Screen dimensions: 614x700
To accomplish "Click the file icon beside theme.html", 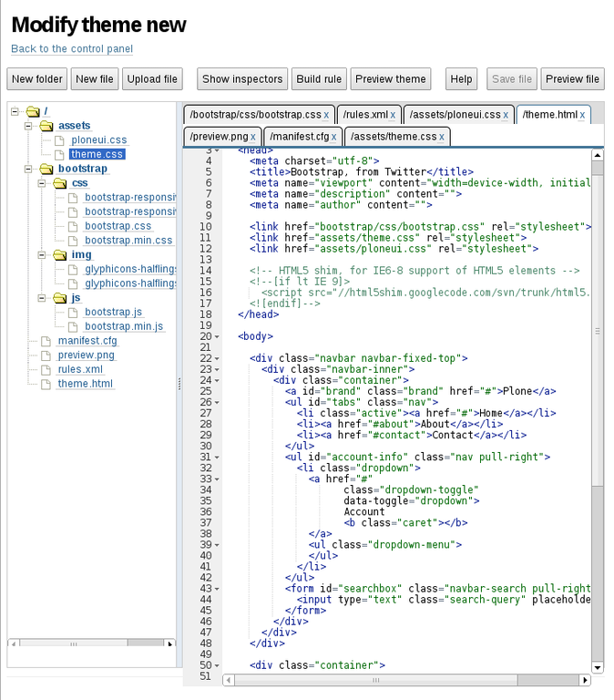I will coord(46,384).
